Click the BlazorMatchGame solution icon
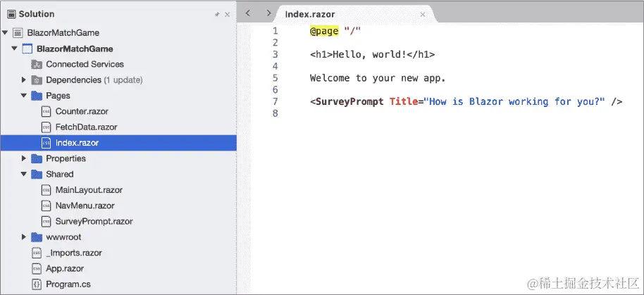 tap(18, 33)
